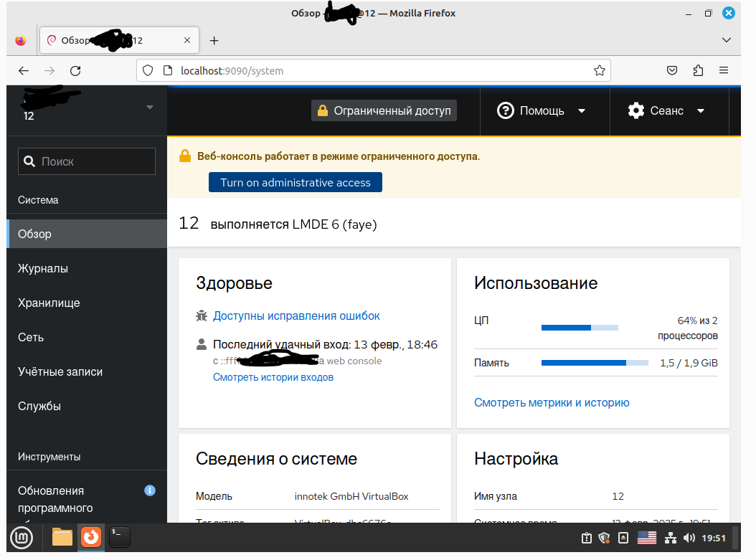Viewport: 756px width, 560px height.
Task: Click Доступны исправления ошибок link
Action: pyautogui.click(x=296, y=315)
